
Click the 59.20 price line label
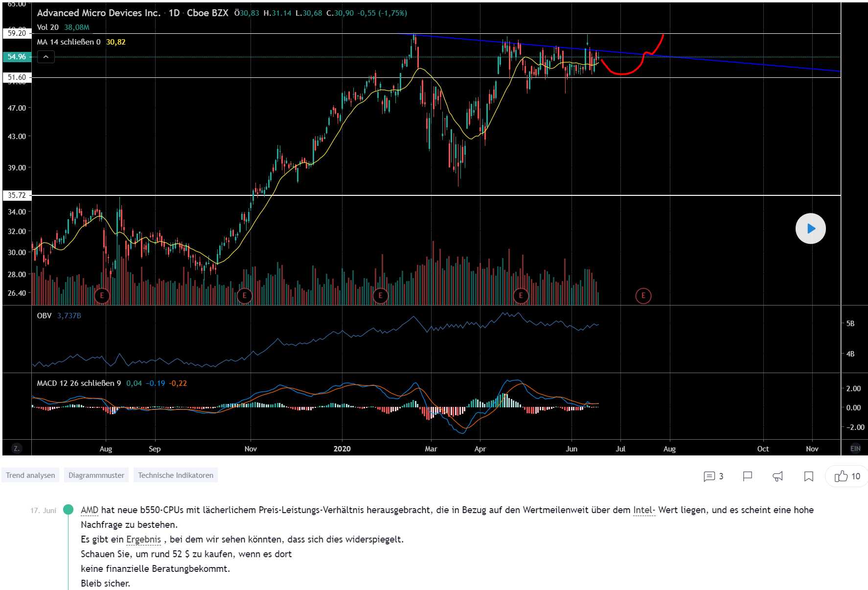[17, 33]
